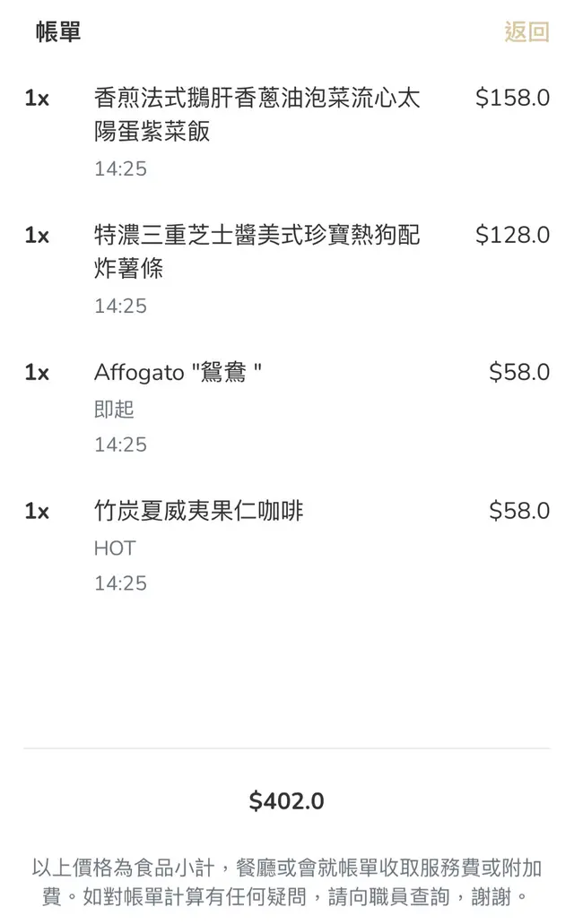Click the $158.0 price
Image resolution: width=574 pixels, height=924 pixels.
[512, 98]
